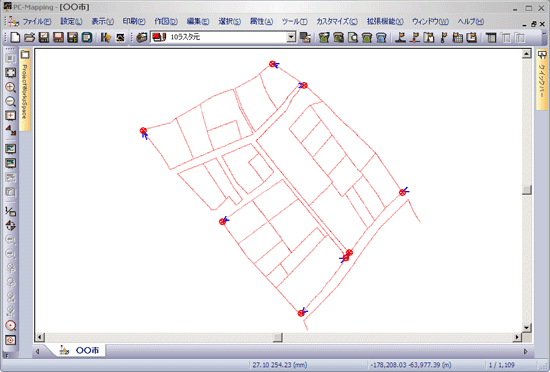
Task: Open the 選択(S) menu
Action: coord(229,22)
